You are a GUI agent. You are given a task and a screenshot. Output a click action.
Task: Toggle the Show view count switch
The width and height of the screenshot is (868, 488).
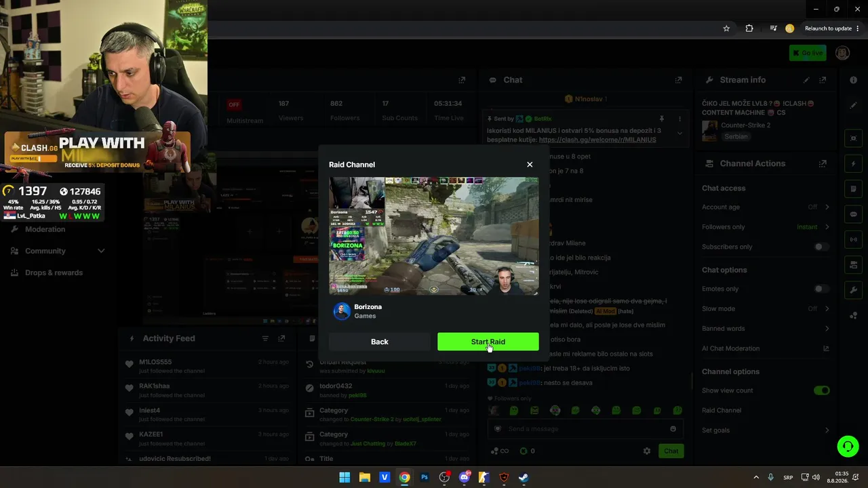(x=821, y=390)
